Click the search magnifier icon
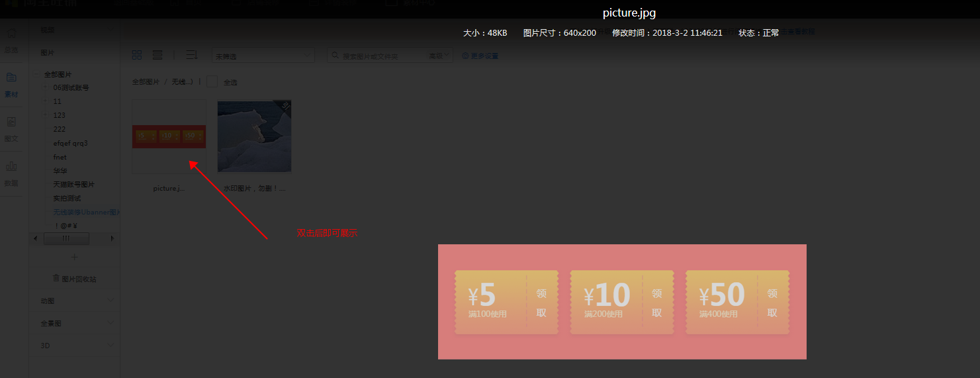This screenshot has height=378, width=980. [x=336, y=56]
